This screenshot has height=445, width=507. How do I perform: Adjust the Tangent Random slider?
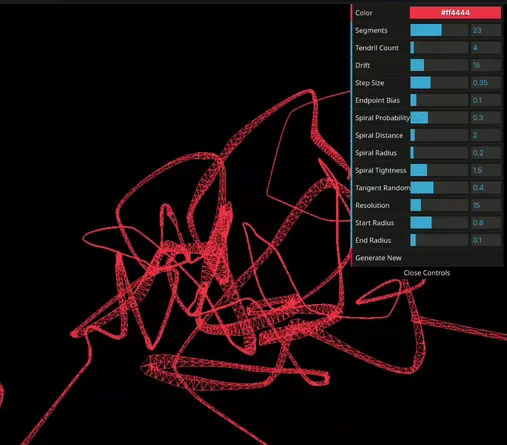coord(439,188)
